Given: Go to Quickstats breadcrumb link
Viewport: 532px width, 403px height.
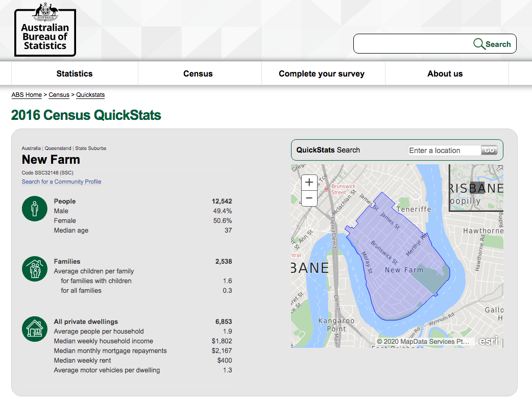Looking at the screenshot, I should click(90, 95).
